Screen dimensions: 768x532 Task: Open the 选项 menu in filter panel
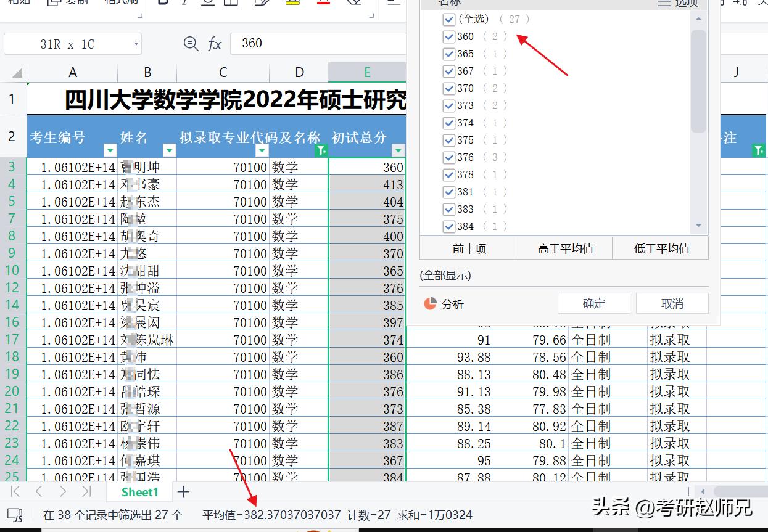[686, 2]
